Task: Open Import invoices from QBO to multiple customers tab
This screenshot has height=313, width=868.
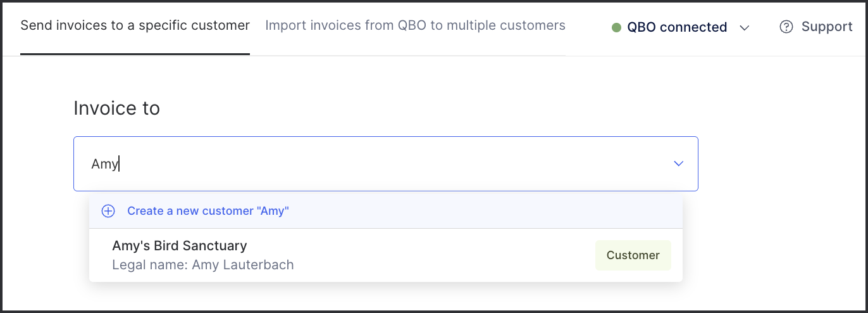Action: [x=415, y=26]
